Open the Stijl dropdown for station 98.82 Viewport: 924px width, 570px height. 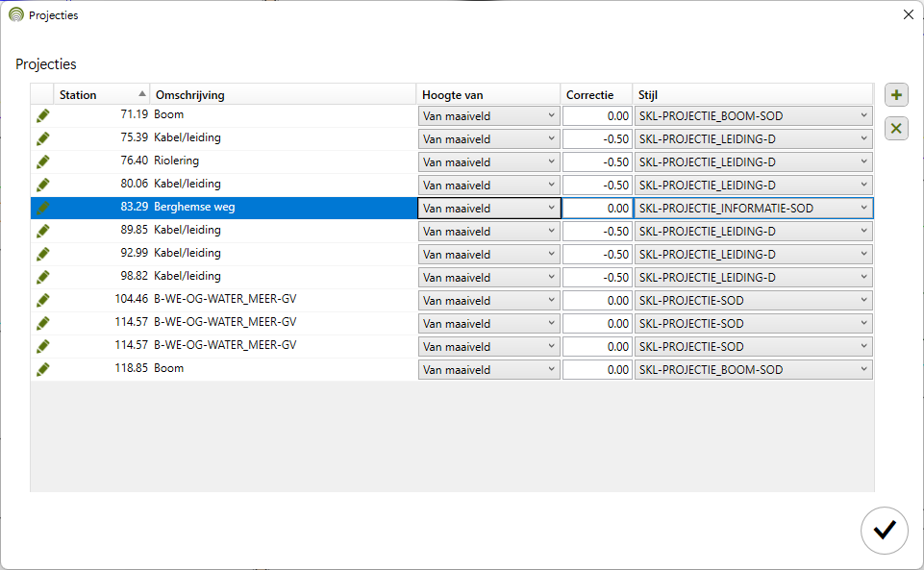pos(753,278)
